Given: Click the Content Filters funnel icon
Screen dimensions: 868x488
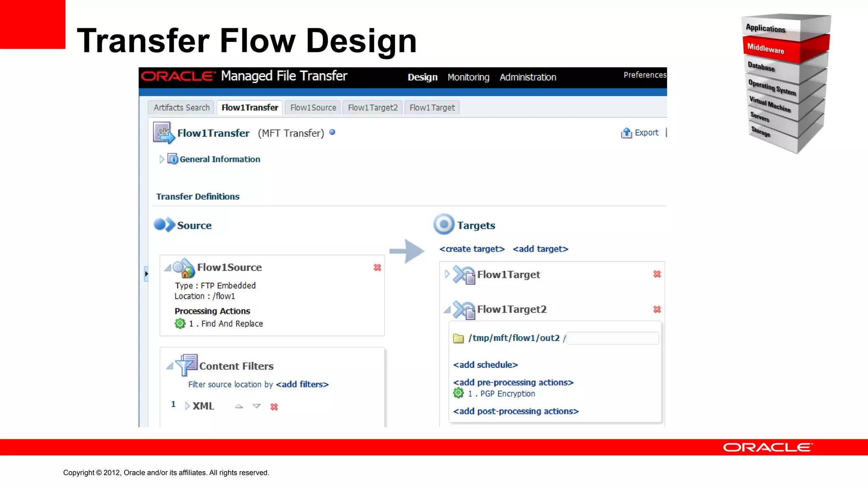Looking at the screenshot, I should tap(186, 365).
